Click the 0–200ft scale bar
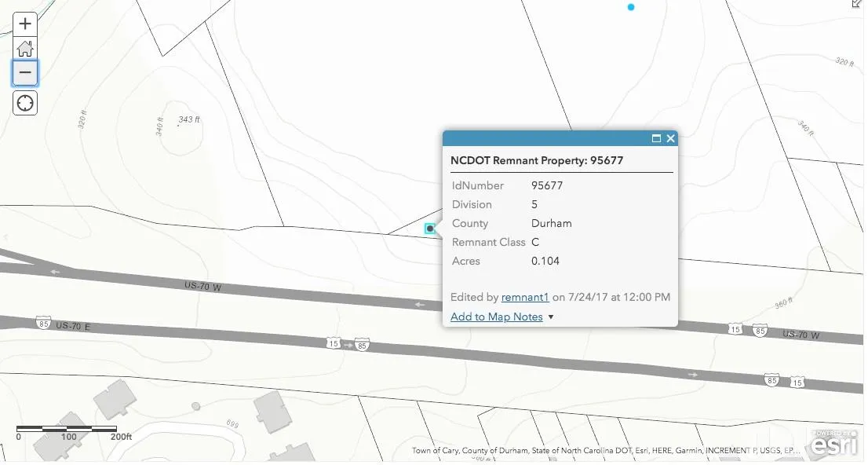 tap(67, 430)
